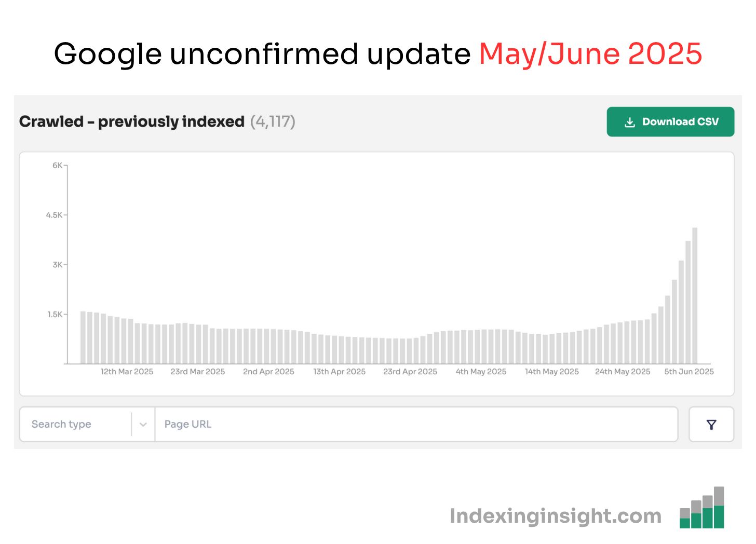Click the 2nd Apr 2025 axis label
Screen dimensions: 756x544
[x=268, y=372]
